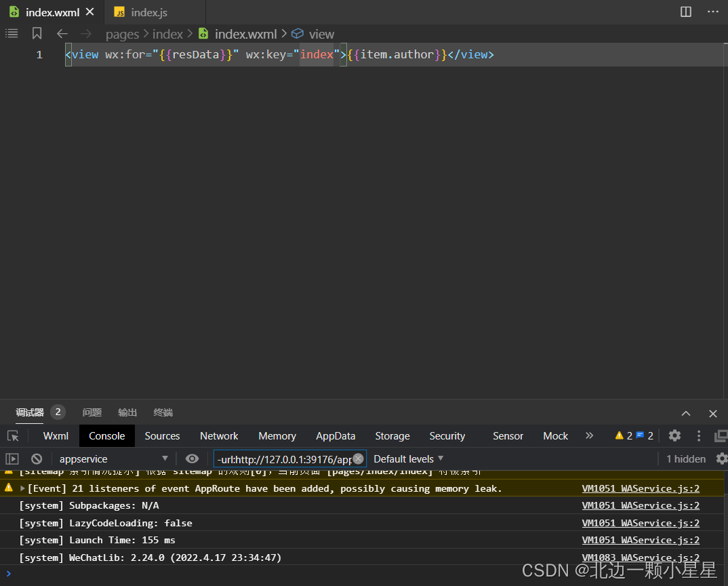Open source link on AppRoute warning row
This screenshot has height=586, width=728.
point(641,488)
